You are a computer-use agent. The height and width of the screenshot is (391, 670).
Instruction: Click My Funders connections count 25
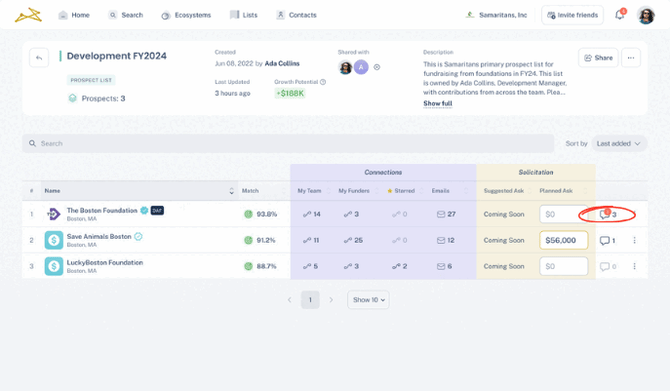[353, 240]
